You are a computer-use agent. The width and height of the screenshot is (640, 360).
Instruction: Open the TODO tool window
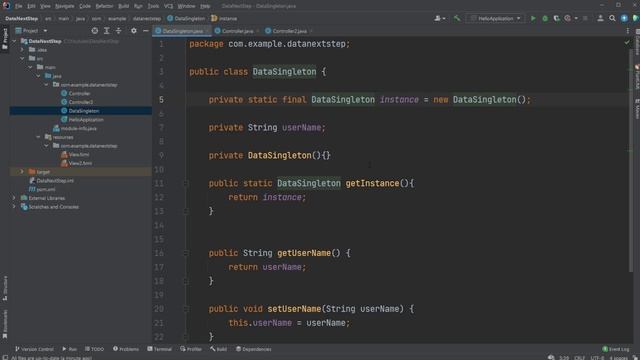[94, 349]
